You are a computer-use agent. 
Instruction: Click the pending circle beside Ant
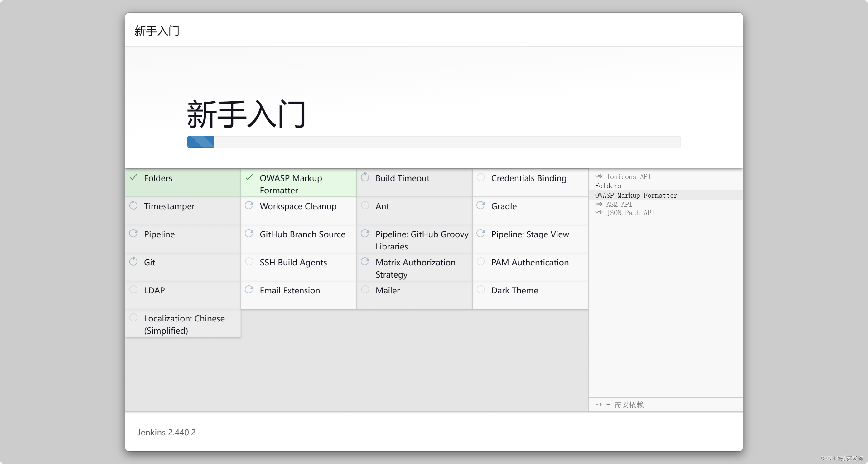click(365, 205)
